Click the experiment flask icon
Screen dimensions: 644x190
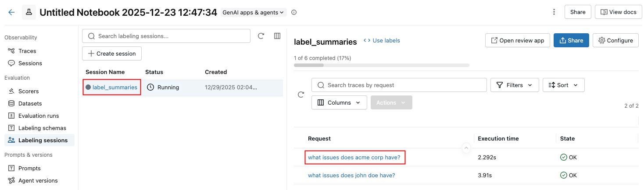click(29, 12)
